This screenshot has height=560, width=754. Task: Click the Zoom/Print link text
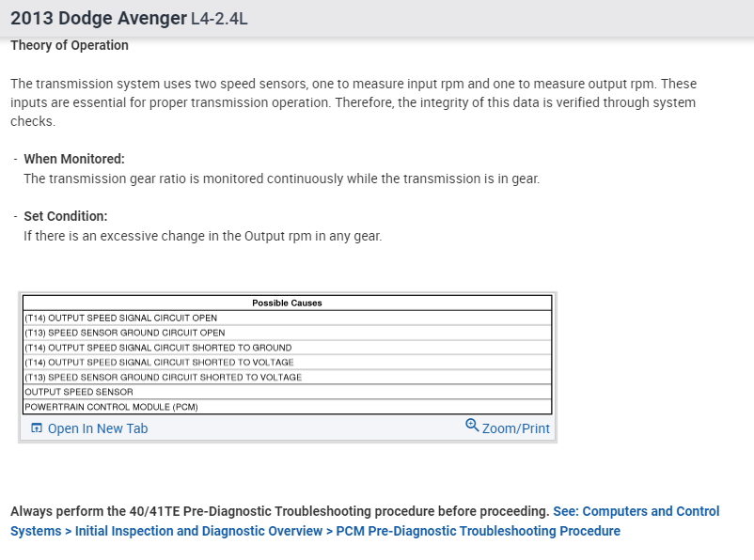515,428
